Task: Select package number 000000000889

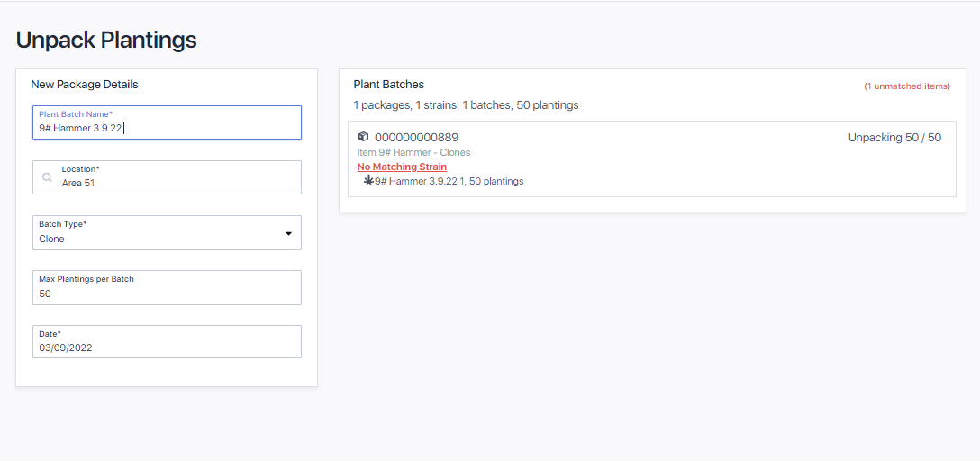Action: tap(416, 138)
